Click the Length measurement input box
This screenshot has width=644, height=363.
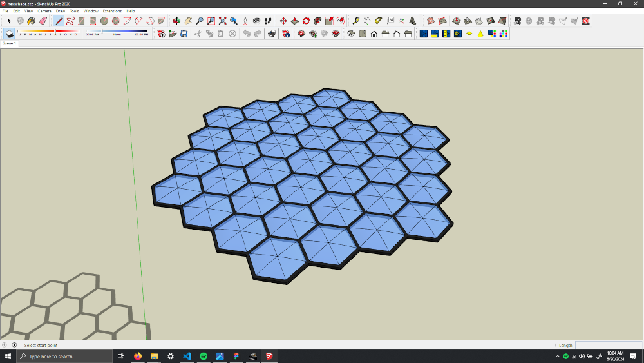[609, 345]
